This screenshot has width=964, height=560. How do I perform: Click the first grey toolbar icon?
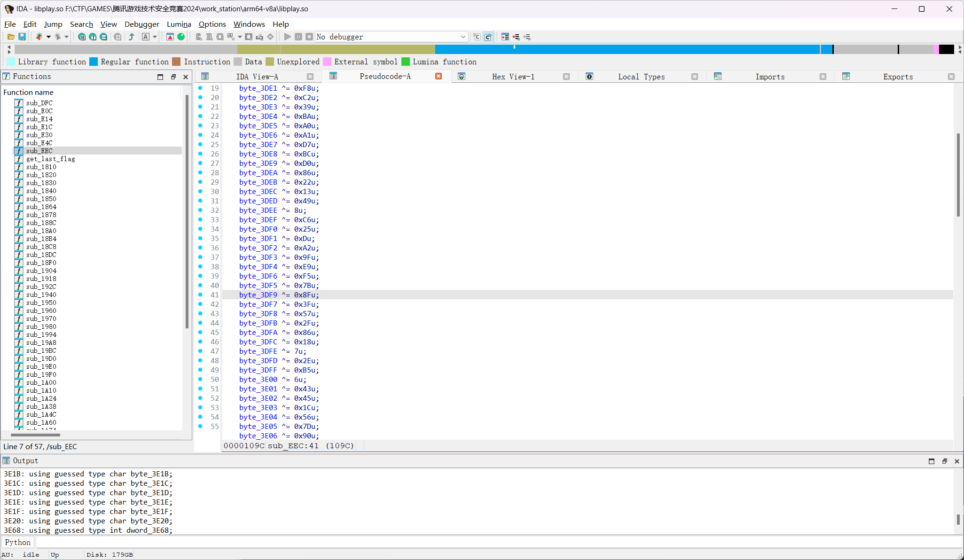click(x=199, y=37)
